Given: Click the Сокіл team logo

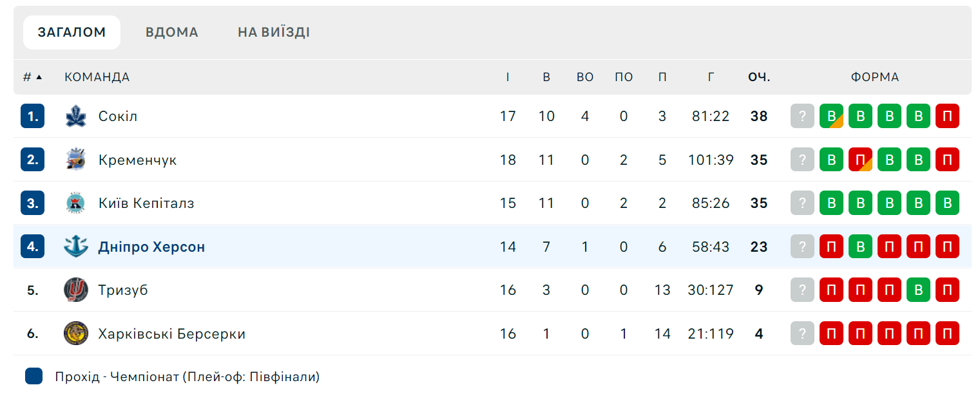Looking at the screenshot, I should pyautogui.click(x=76, y=117).
